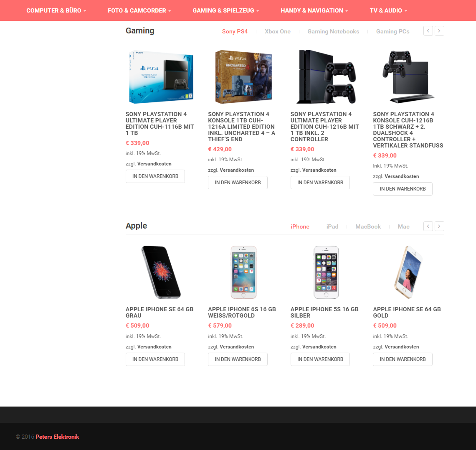Switch to the MacBook tab

click(x=368, y=226)
